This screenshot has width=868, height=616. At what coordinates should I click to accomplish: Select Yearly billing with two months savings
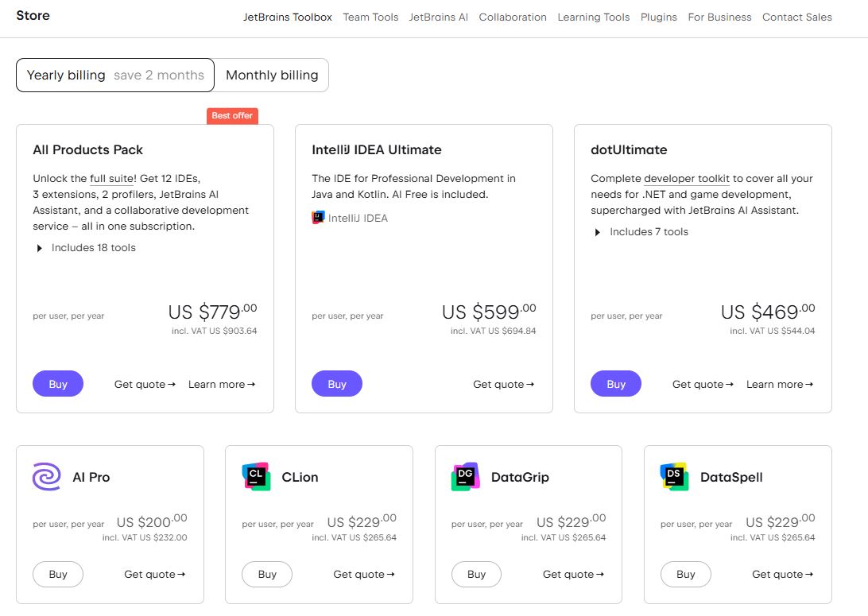pos(114,75)
